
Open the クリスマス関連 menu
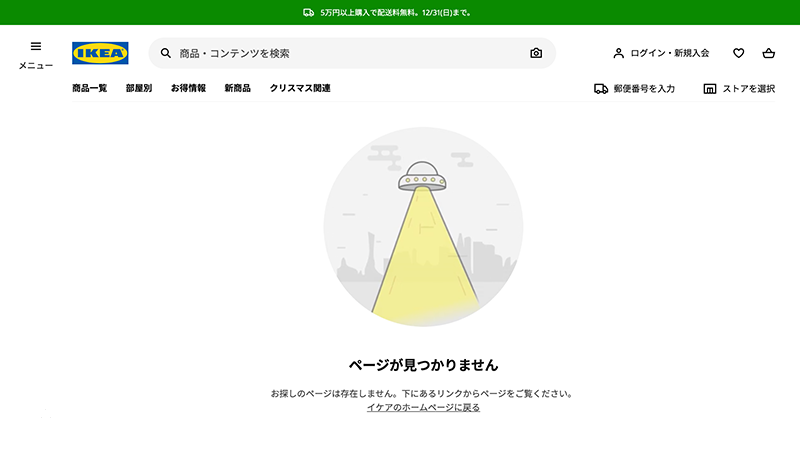coord(300,88)
